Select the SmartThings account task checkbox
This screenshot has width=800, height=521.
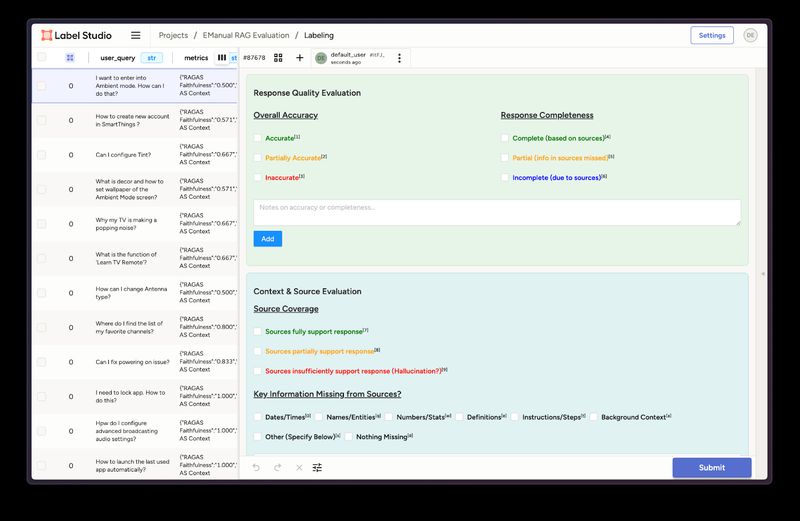click(42, 120)
